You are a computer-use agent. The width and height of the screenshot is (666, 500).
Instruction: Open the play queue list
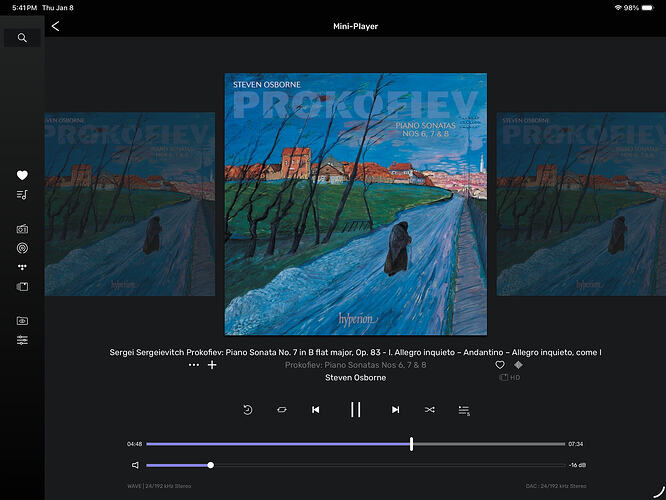464,410
